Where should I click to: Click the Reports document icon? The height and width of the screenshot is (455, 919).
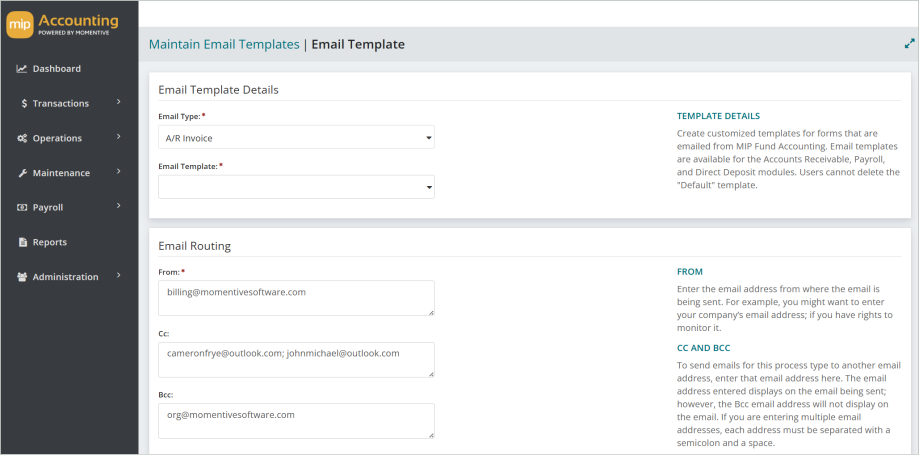tap(23, 242)
